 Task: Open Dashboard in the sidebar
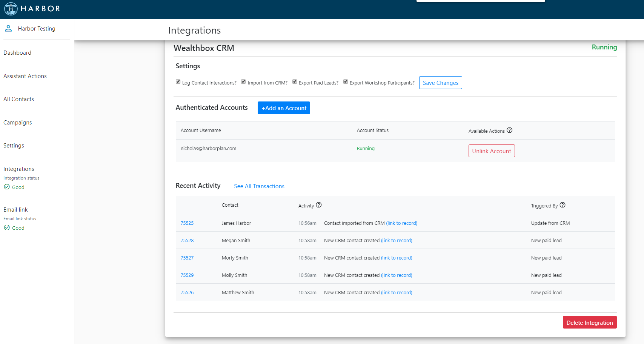[x=17, y=53]
